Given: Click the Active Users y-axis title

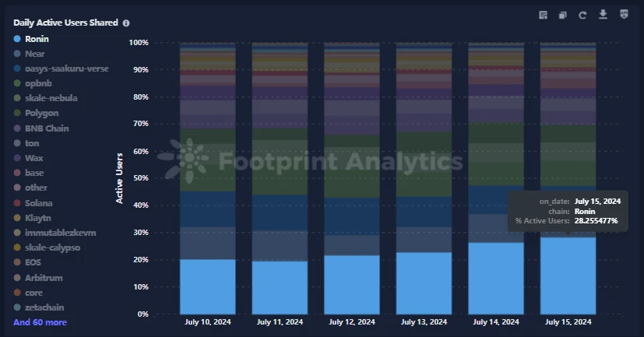Looking at the screenshot, I should point(119,178).
